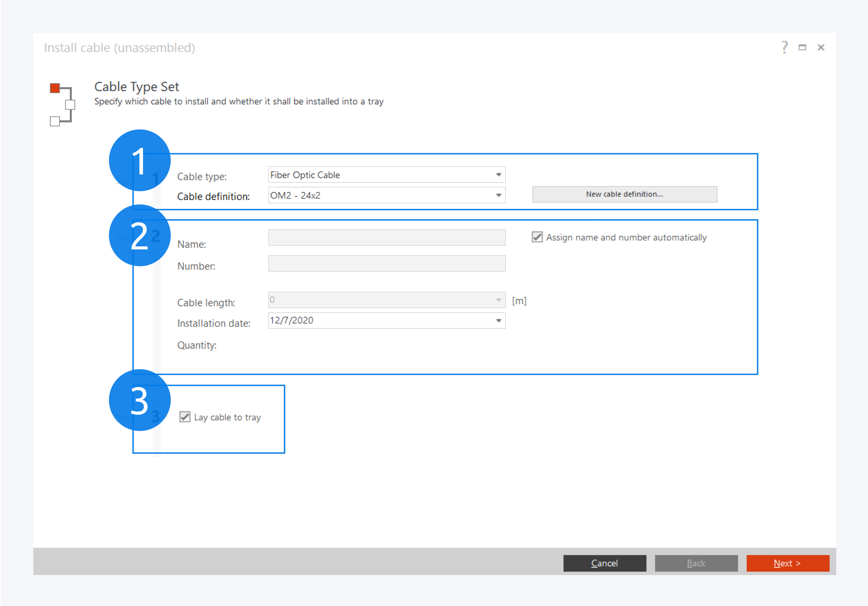
Task: Click the blue number 3 marker
Action: click(139, 400)
